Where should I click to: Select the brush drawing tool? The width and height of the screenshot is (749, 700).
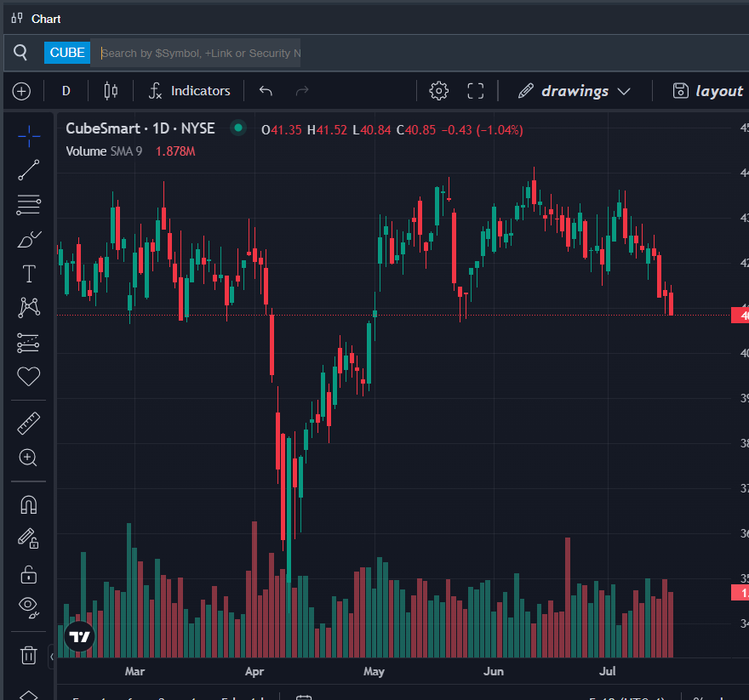[29, 239]
